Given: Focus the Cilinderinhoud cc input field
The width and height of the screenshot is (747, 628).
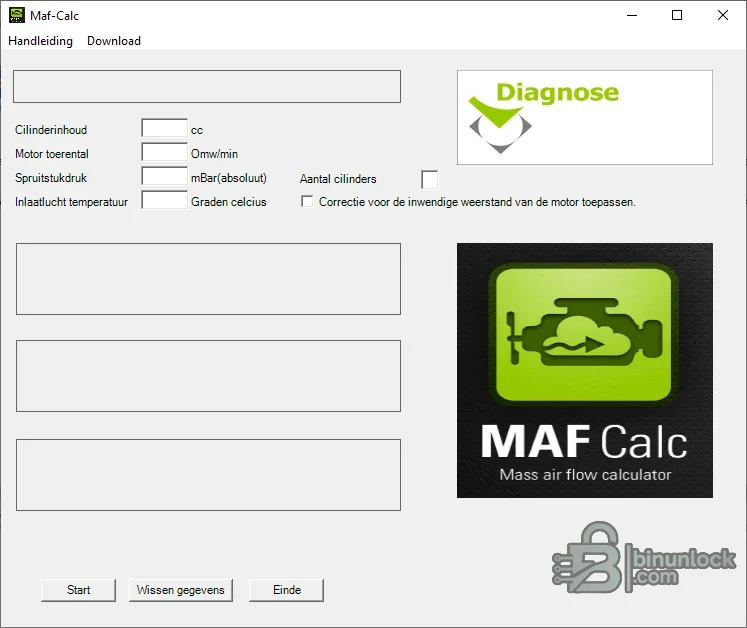Looking at the screenshot, I should 164,129.
